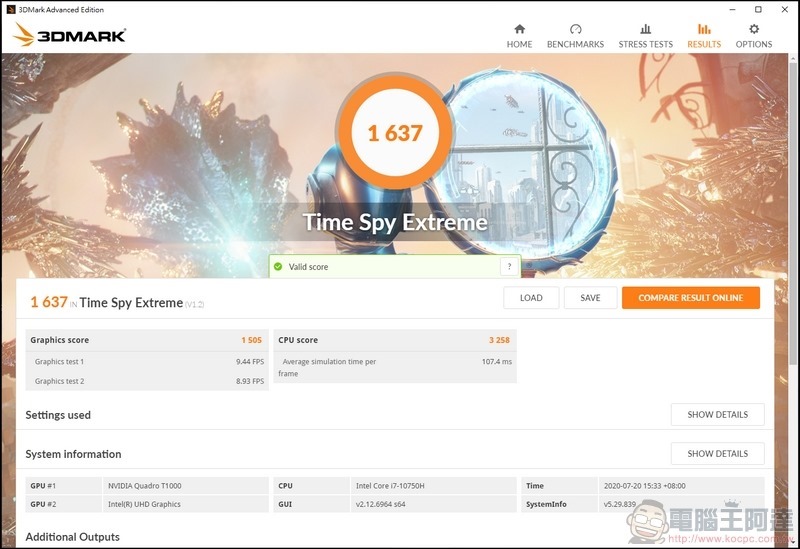Click the LOAD button
800x549 pixels.
531,297
